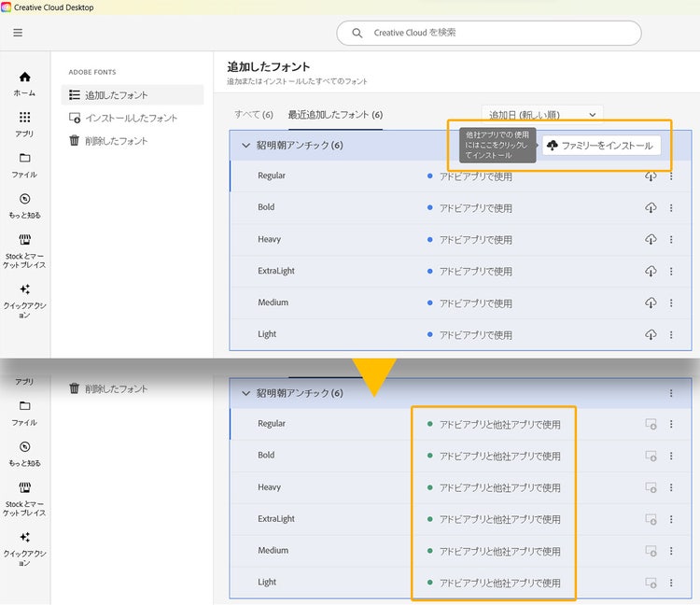Select Heavy row in lower font list
This screenshot has width=700, height=605.
[x=460, y=487]
